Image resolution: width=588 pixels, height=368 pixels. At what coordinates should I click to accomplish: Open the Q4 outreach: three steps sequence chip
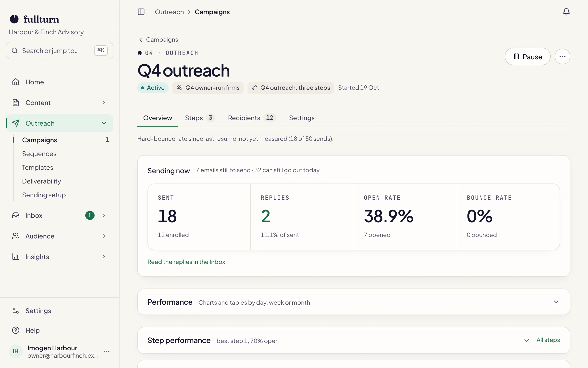[291, 88]
